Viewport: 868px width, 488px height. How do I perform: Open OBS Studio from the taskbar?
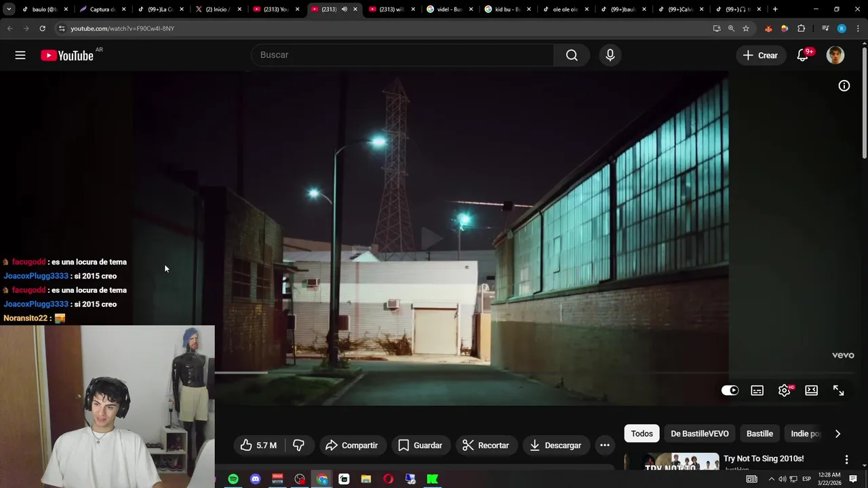pos(300,479)
